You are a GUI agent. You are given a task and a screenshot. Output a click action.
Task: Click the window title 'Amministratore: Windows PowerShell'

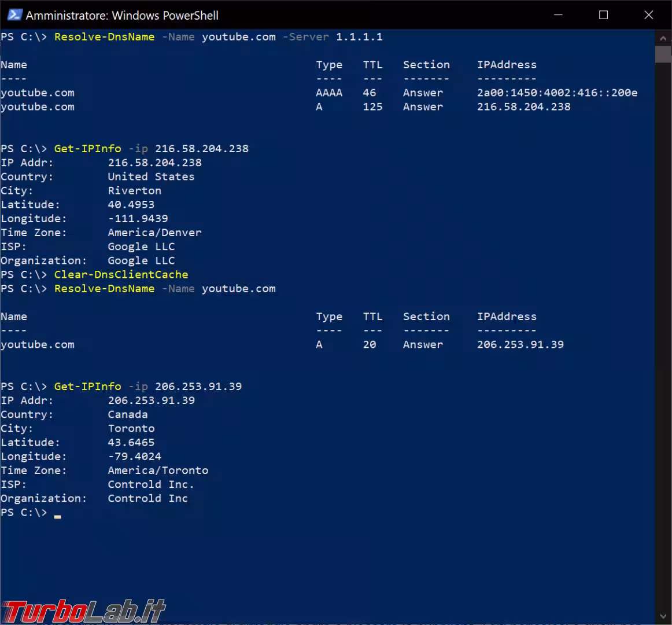coord(122,16)
